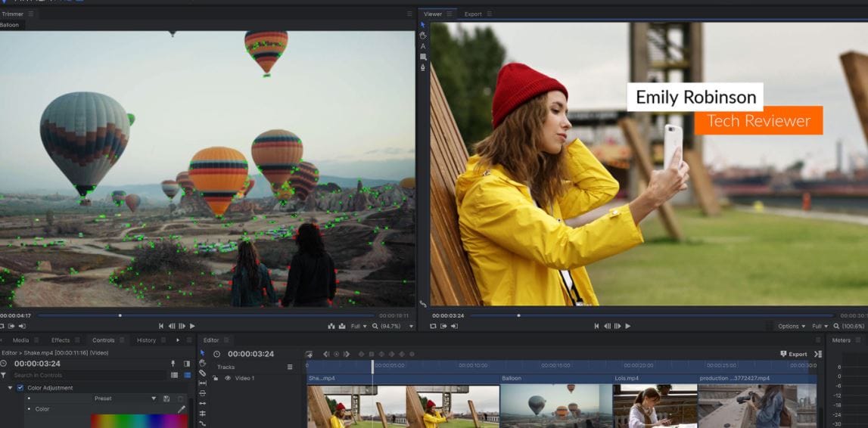The height and width of the screenshot is (428, 868).
Task: Switch Controls to blue detailed view mode
Action: pyautogui.click(x=187, y=375)
